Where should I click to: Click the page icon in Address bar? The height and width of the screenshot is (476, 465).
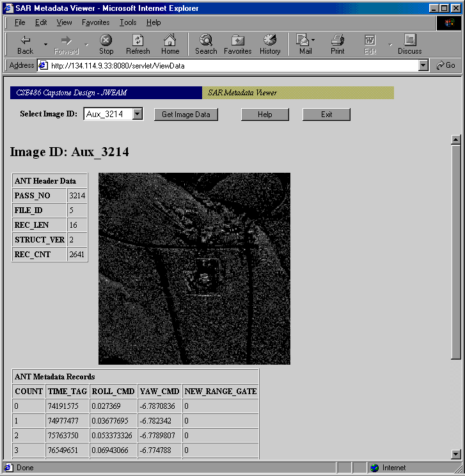[43, 65]
